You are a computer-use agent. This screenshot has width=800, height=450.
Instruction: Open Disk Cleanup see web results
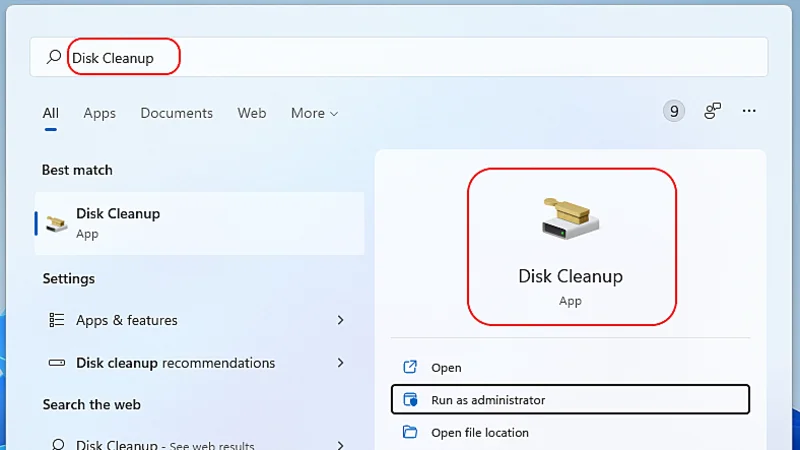(199, 443)
